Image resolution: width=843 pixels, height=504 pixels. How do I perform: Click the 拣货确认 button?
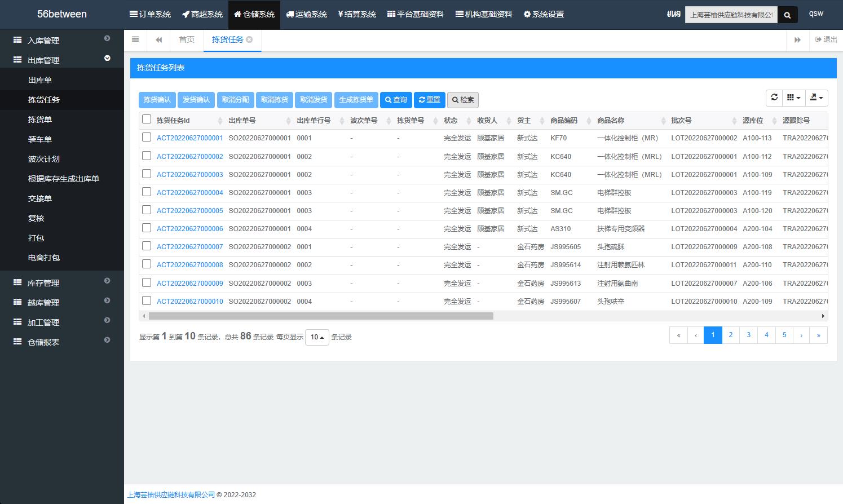157,100
